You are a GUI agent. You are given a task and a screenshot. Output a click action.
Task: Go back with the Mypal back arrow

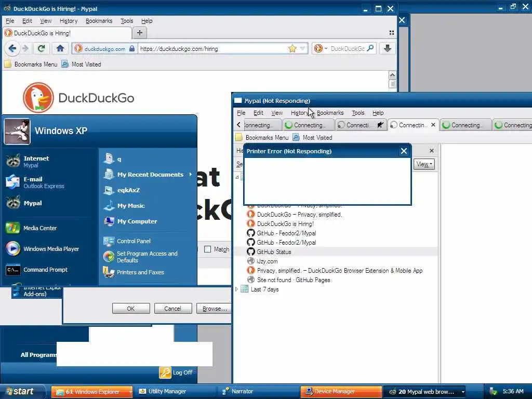(12, 48)
